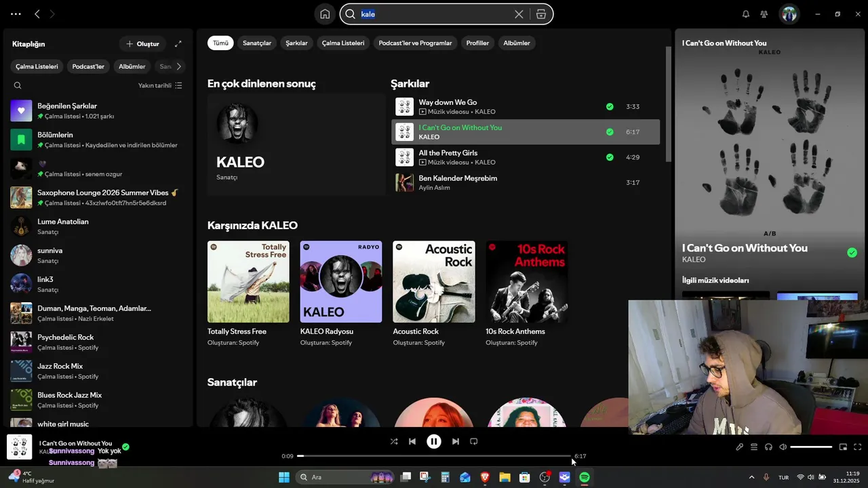Toggle saved checkmark for All the Pretty Girls

[610, 157]
